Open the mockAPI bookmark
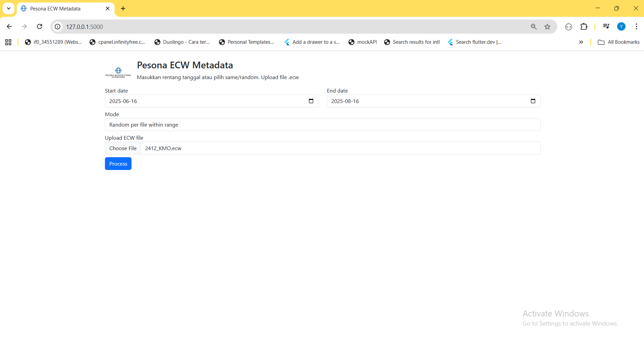 [363, 42]
